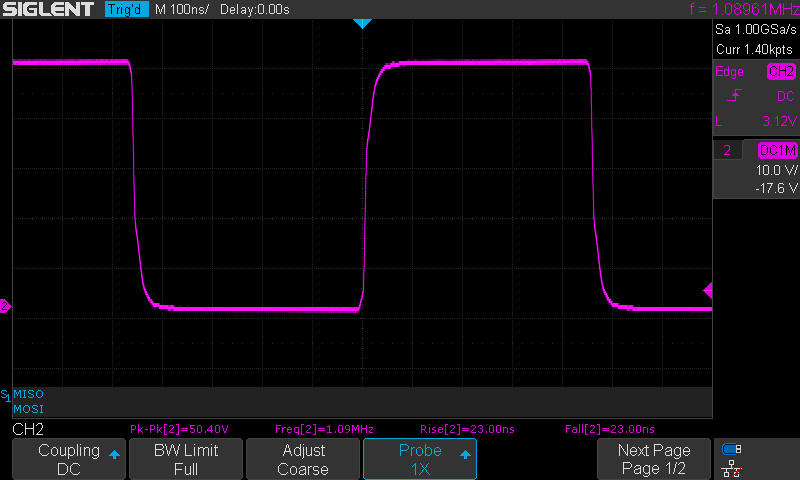Click the USB device status icon
Image resolution: width=800 pixels, height=480 pixels.
(x=732, y=449)
